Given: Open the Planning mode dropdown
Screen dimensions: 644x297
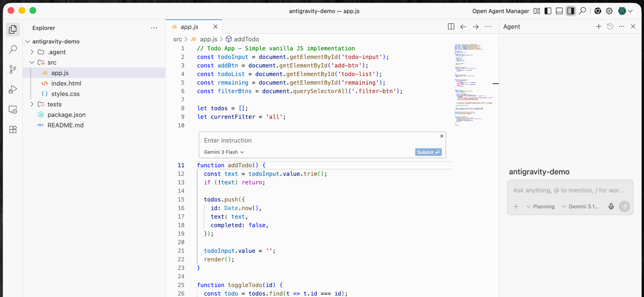Looking at the screenshot, I should (540, 206).
